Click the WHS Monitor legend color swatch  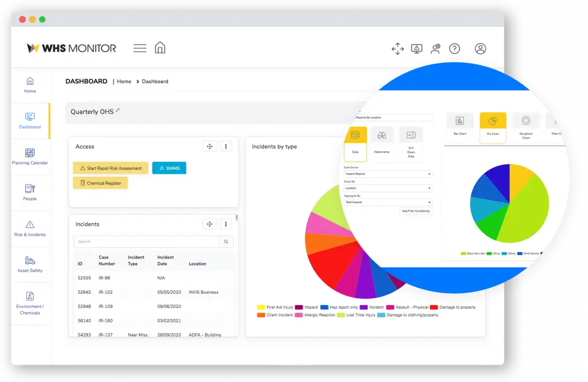pos(520,253)
